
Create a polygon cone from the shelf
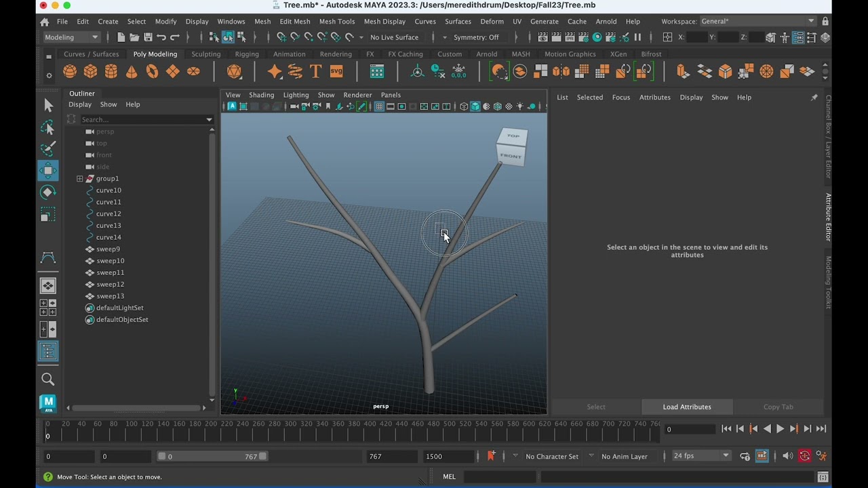pyautogui.click(x=132, y=71)
